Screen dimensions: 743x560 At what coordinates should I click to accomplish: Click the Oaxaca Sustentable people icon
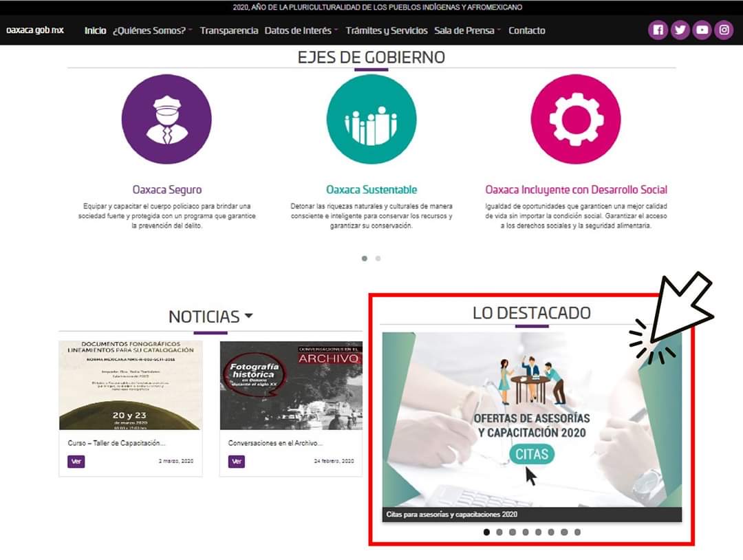point(371,119)
